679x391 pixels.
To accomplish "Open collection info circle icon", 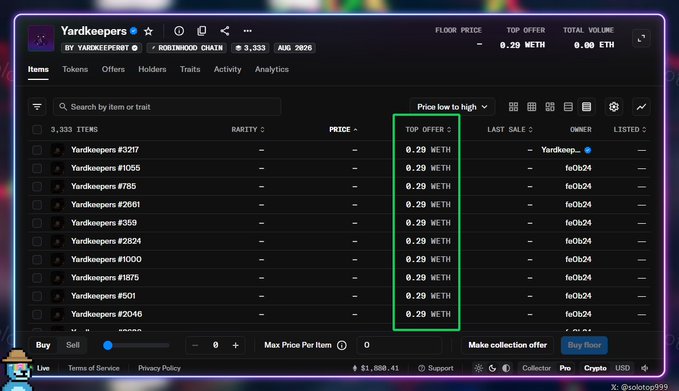I will [x=179, y=31].
